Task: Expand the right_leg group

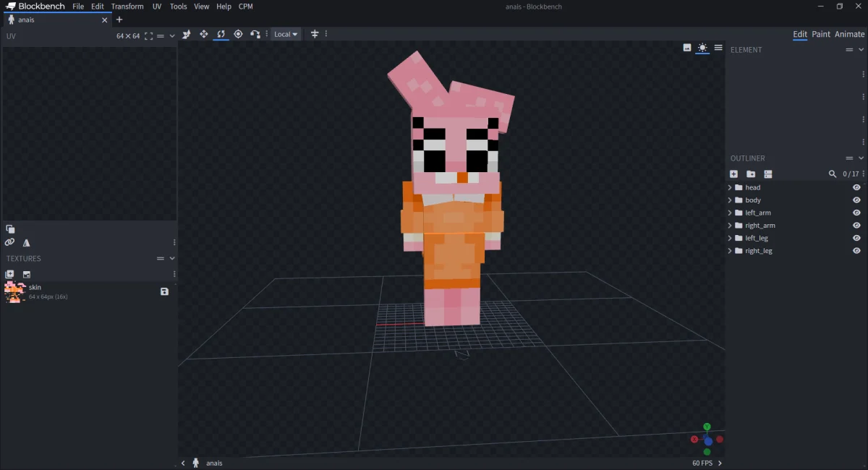Action: coord(729,251)
